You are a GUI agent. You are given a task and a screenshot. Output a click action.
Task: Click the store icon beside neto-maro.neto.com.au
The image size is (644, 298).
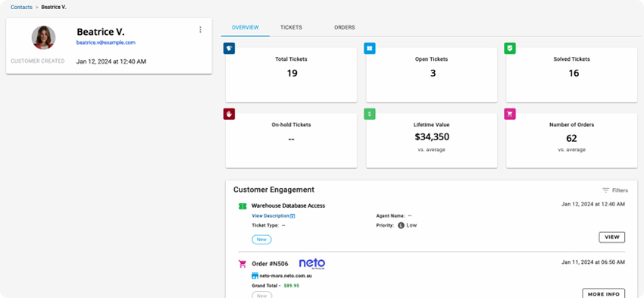pyautogui.click(x=255, y=276)
